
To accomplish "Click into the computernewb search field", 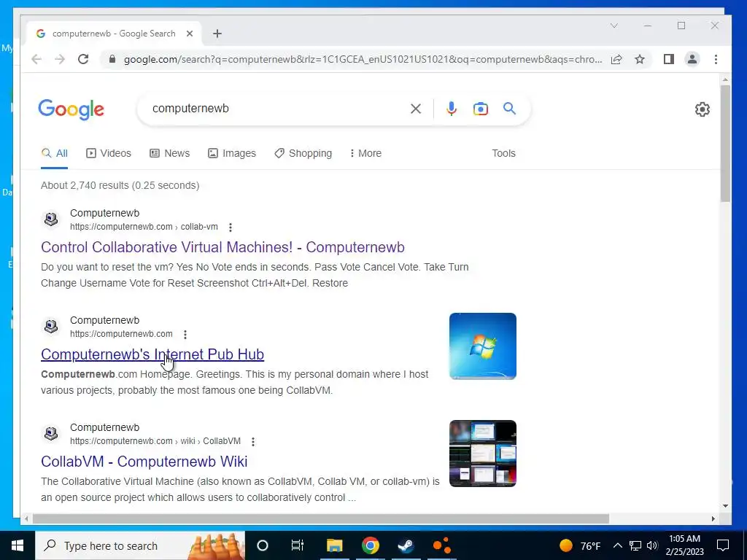I will point(276,109).
